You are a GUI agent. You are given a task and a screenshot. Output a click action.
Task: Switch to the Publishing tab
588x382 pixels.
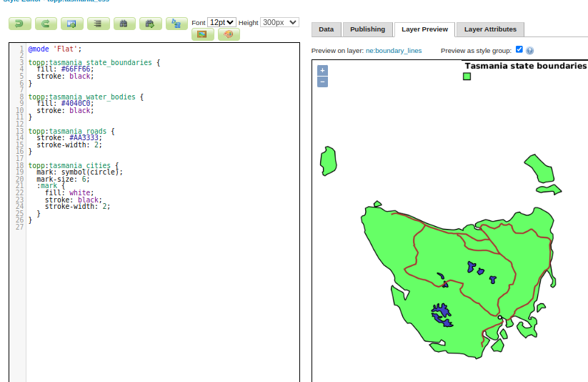point(367,29)
